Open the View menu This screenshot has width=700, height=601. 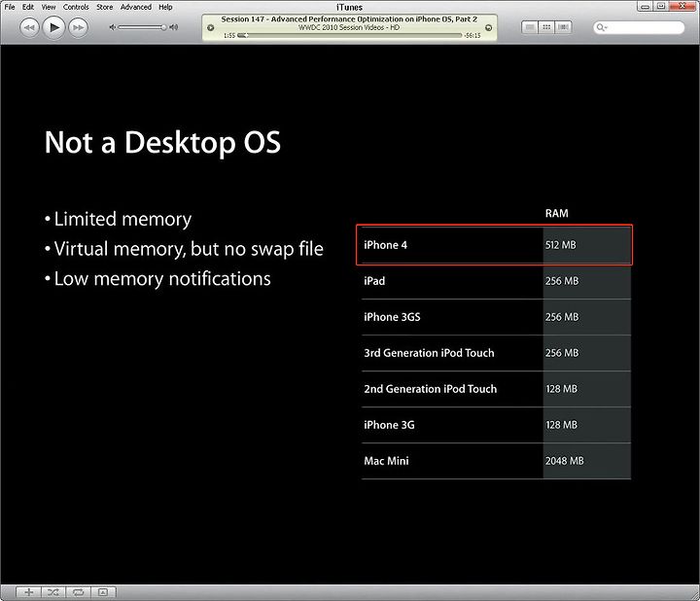[x=49, y=7]
